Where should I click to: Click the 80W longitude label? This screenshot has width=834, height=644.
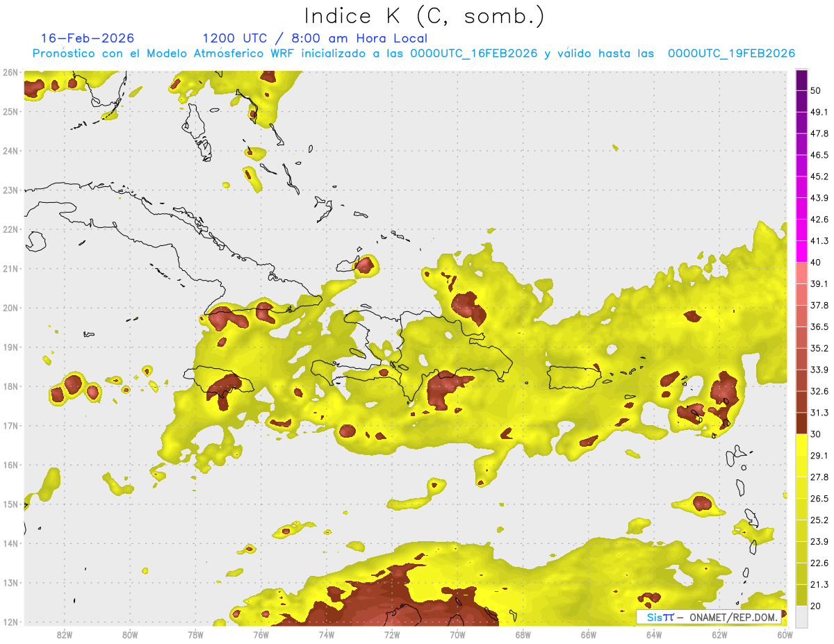pos(130,634)
